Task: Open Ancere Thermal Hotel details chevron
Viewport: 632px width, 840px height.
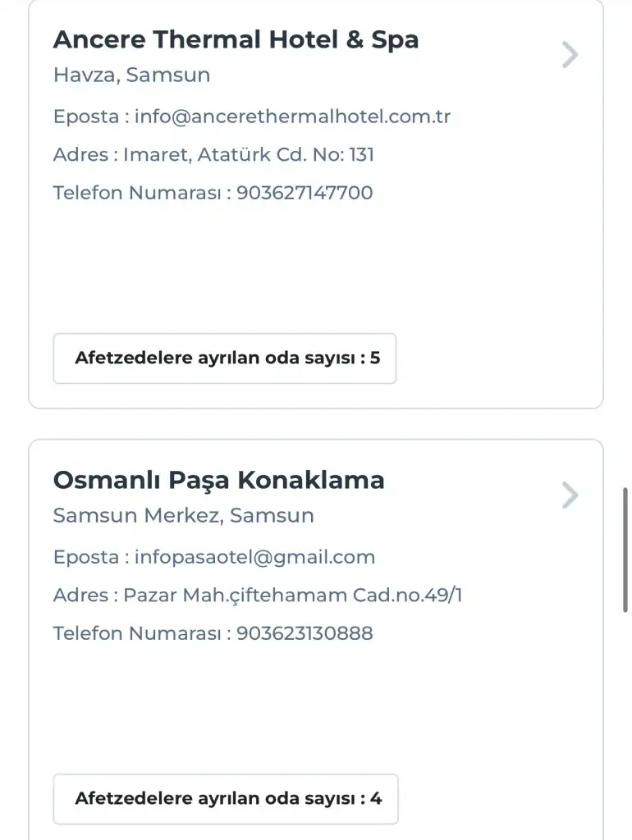Action: point(570,55)
